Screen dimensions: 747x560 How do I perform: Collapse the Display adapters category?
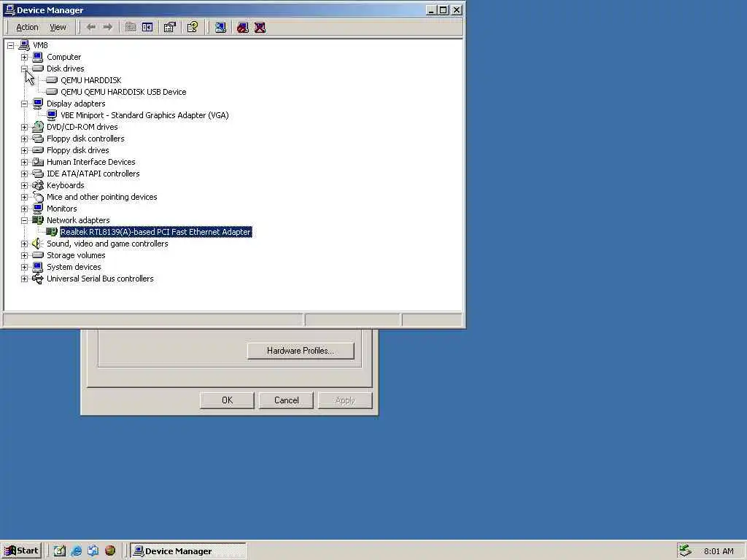point(24,104)
